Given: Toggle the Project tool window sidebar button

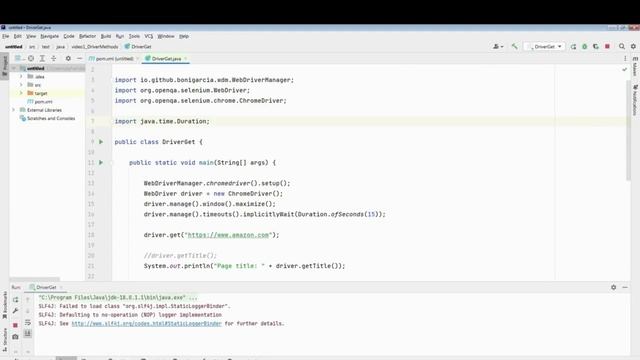Looking at the screenshot, I should (x=4, y=65).
